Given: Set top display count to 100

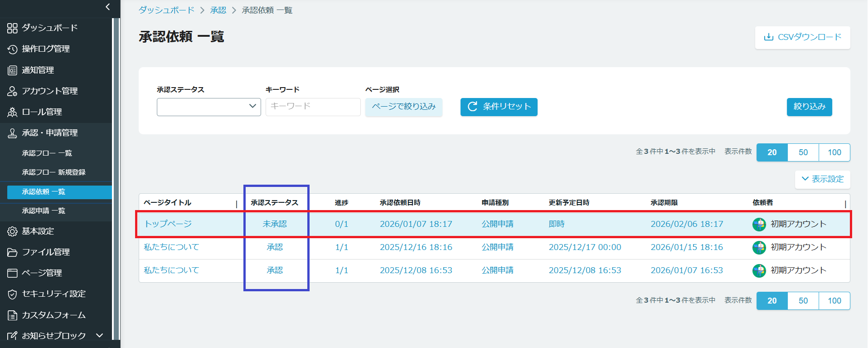Looking at the screenshot, I should 834,152.
